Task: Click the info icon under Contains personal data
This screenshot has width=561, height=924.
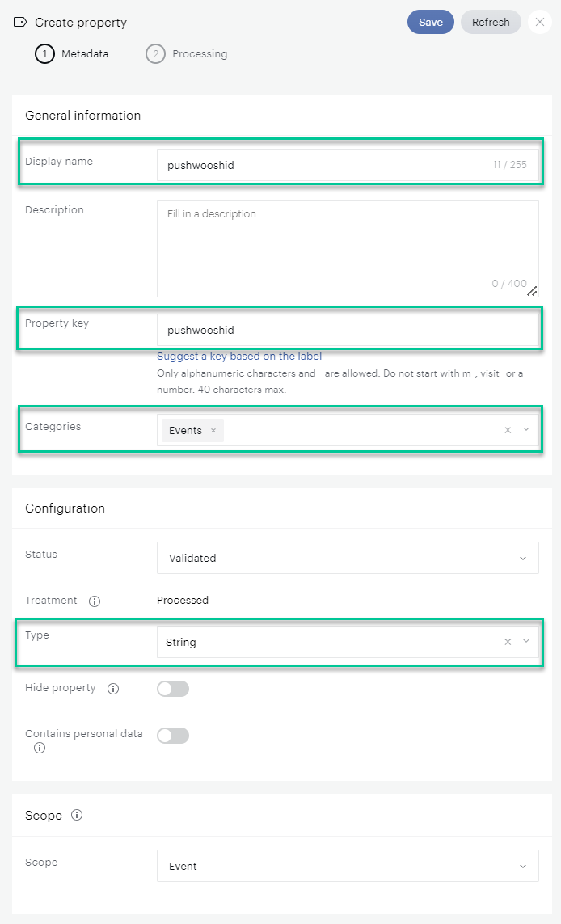Action: tap(39, 748)
